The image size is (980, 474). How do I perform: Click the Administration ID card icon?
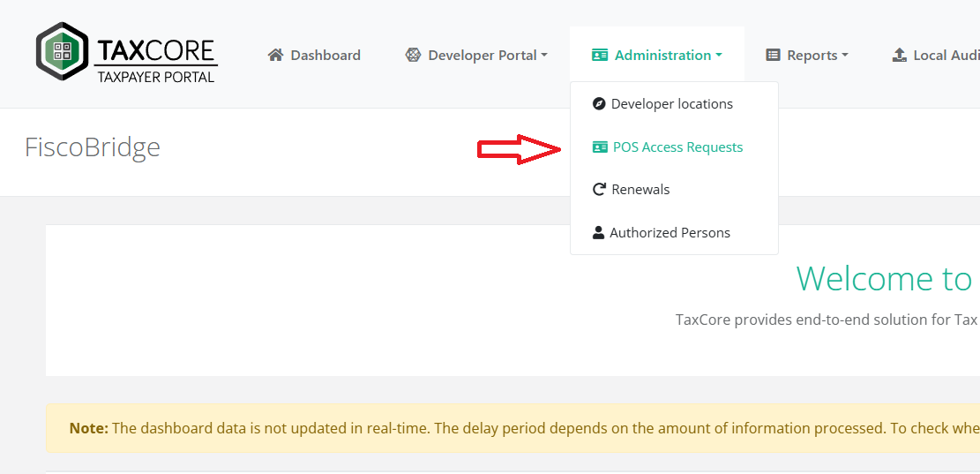[x=599, y=55]
